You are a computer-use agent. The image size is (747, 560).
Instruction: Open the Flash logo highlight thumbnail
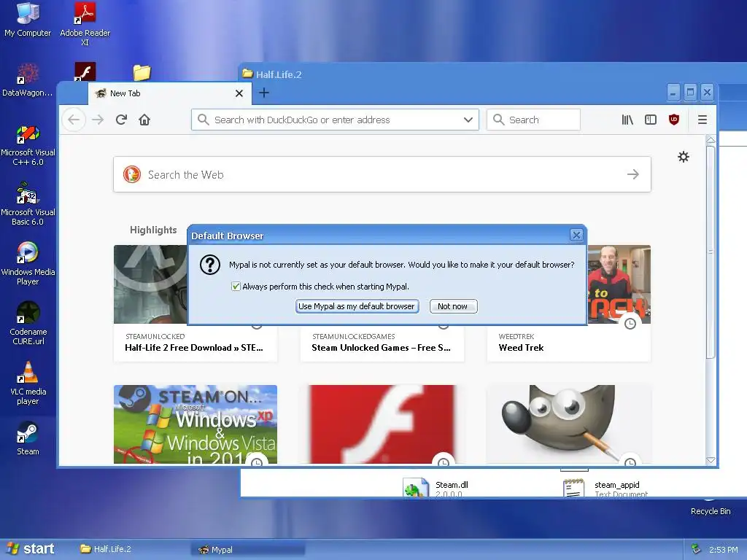pyautogui.click(x=382, y=424)
